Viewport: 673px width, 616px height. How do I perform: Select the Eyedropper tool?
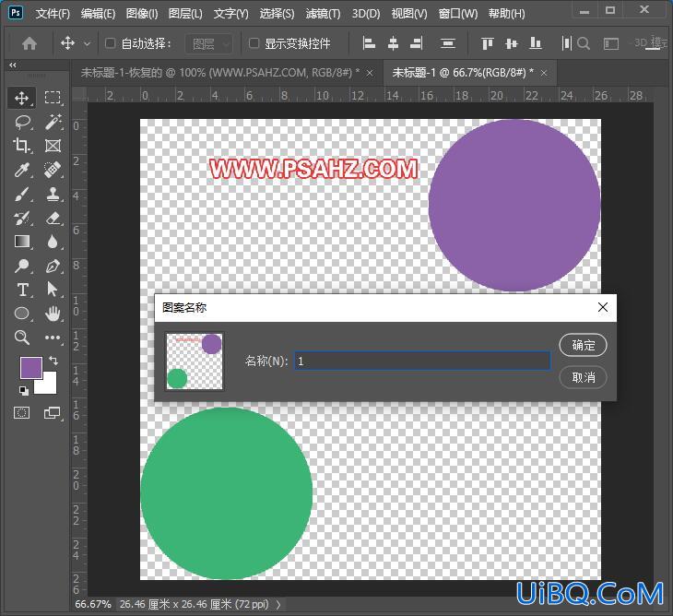pos(21,170)
